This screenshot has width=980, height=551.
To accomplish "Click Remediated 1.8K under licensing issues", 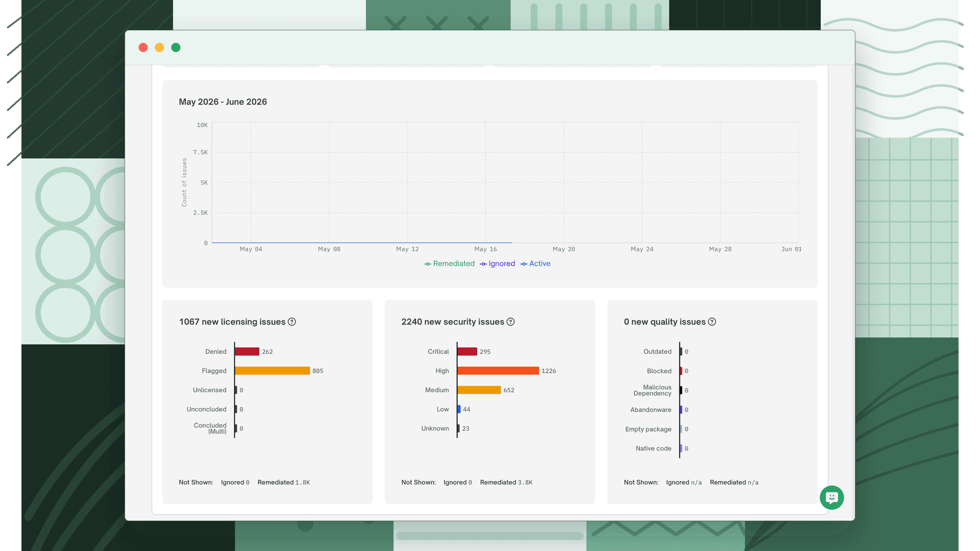I will click(x=284, y=482).
